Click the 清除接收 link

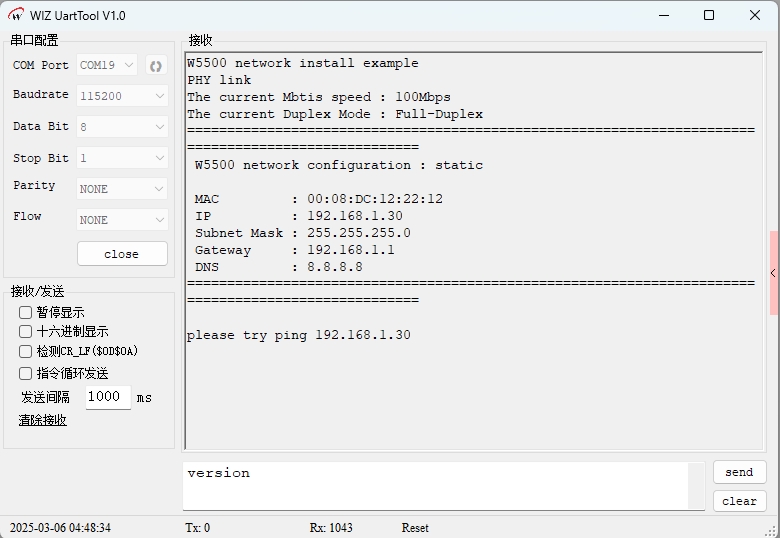coord(43,420)
